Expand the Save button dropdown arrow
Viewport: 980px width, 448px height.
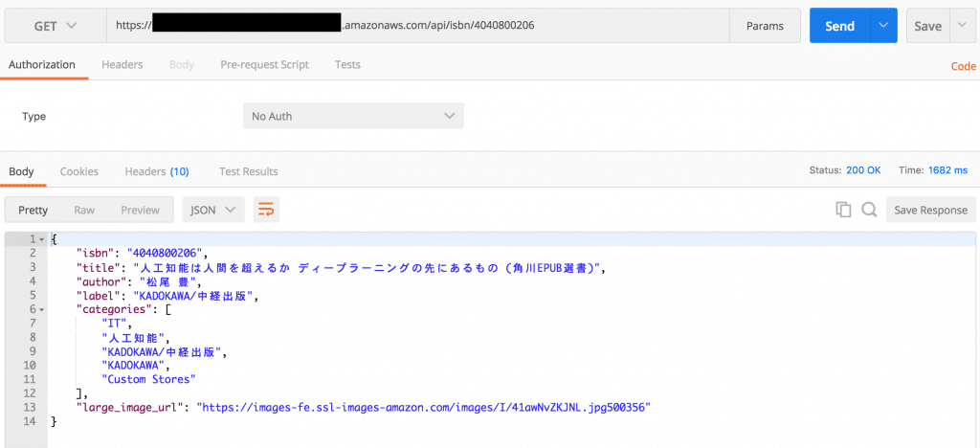point(961,26)
